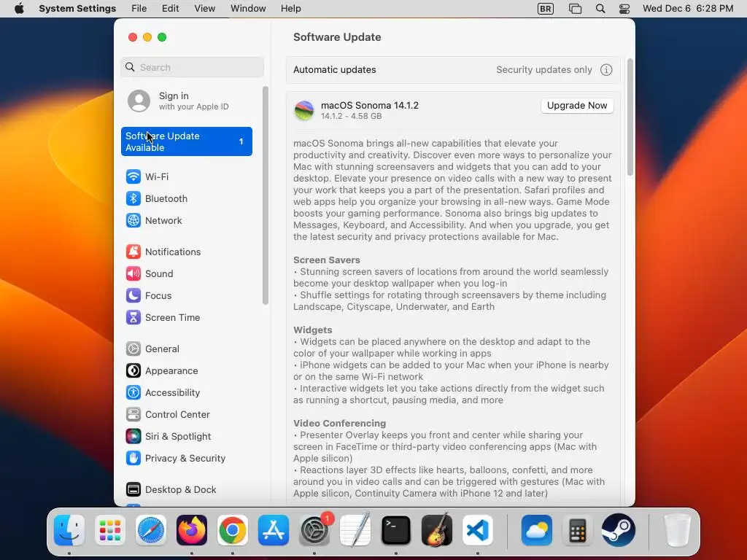Viewport: 747px width, 560px height.
Task: Open Spotlight search in menu bar
Action: [x=600, y=9]
